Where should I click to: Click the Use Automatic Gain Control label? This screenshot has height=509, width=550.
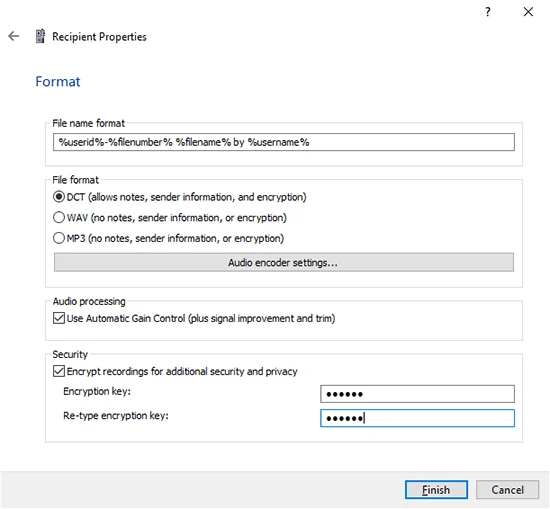click(x=201, y=319)
